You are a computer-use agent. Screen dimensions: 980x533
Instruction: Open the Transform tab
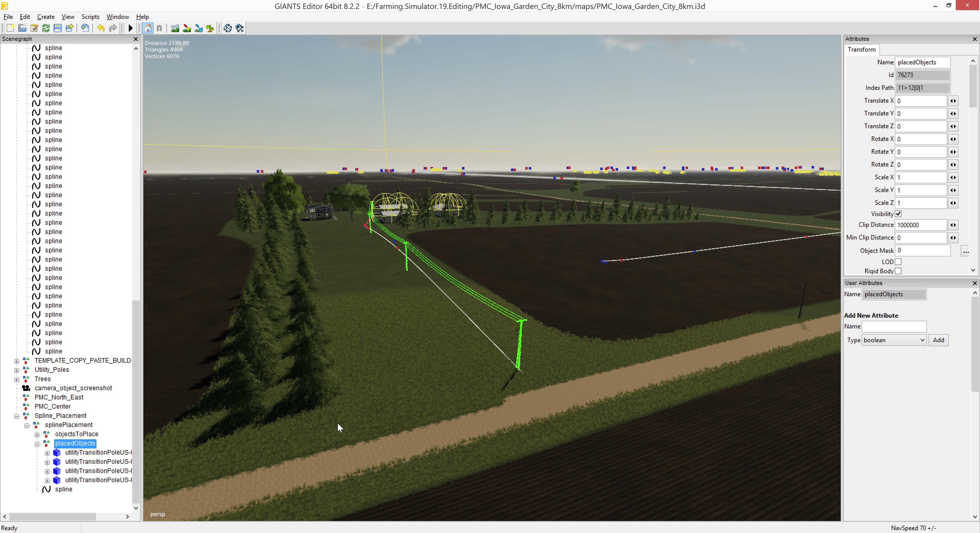point(862,50)
